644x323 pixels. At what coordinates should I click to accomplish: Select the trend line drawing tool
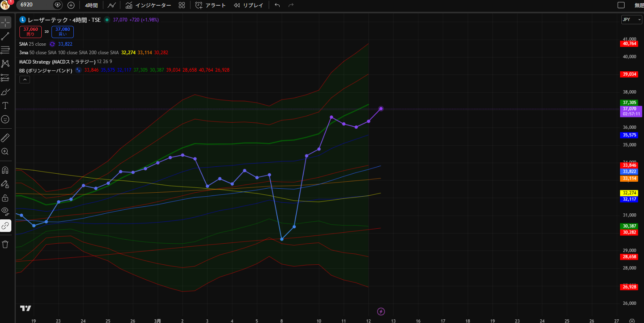(x=5, y=36)
